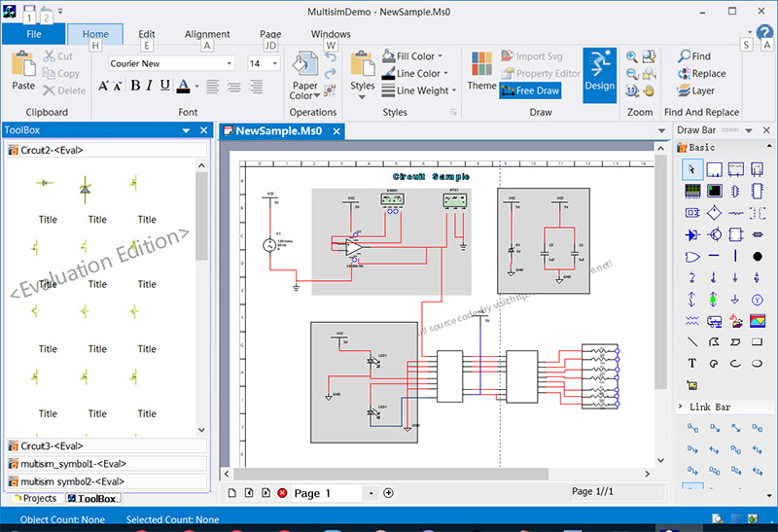
Task: Close the NewSample.Ms0 document tab
Action: click(x=336, y=131)
